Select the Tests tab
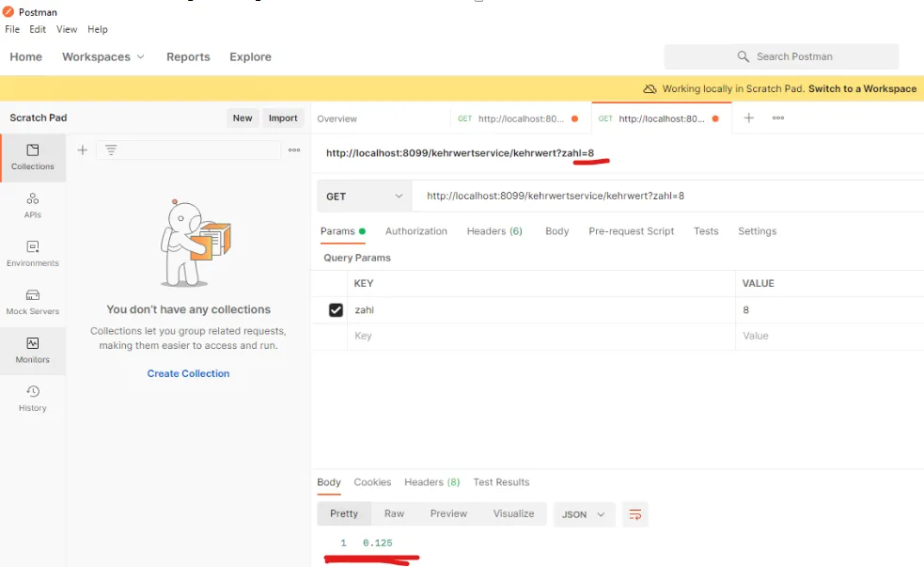The height and width of the screenshot is (567, 924). click(x=706, y=231)
